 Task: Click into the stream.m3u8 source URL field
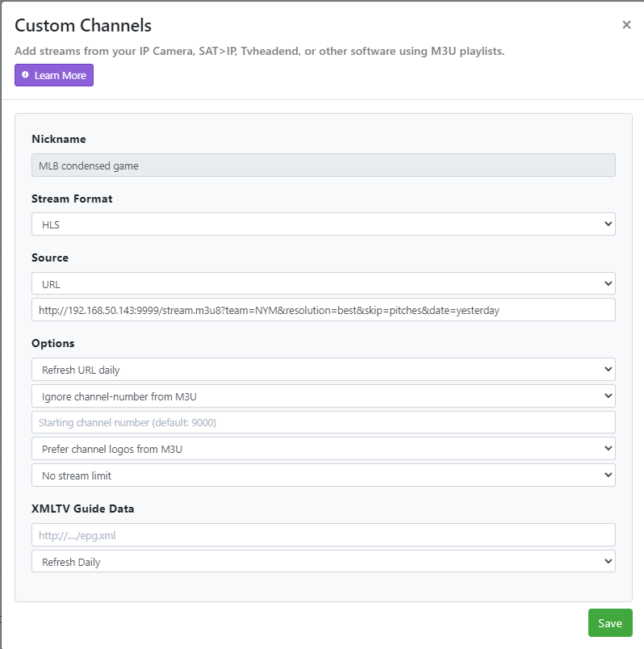323,310
